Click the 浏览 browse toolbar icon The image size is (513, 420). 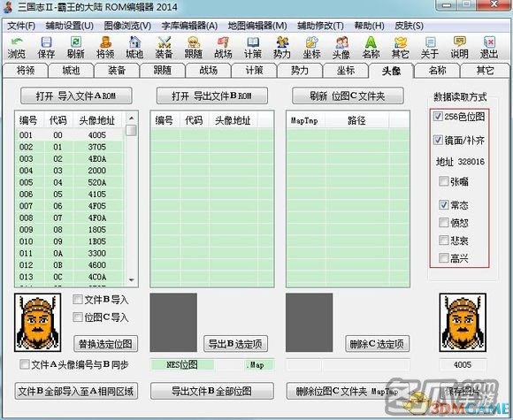tap(16, 48)
